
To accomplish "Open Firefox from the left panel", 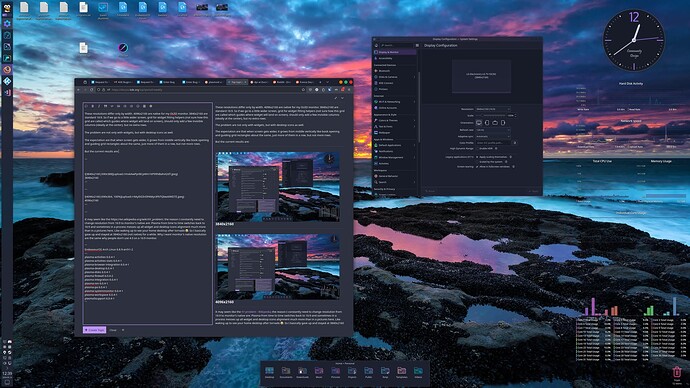I will click(7, 69).
